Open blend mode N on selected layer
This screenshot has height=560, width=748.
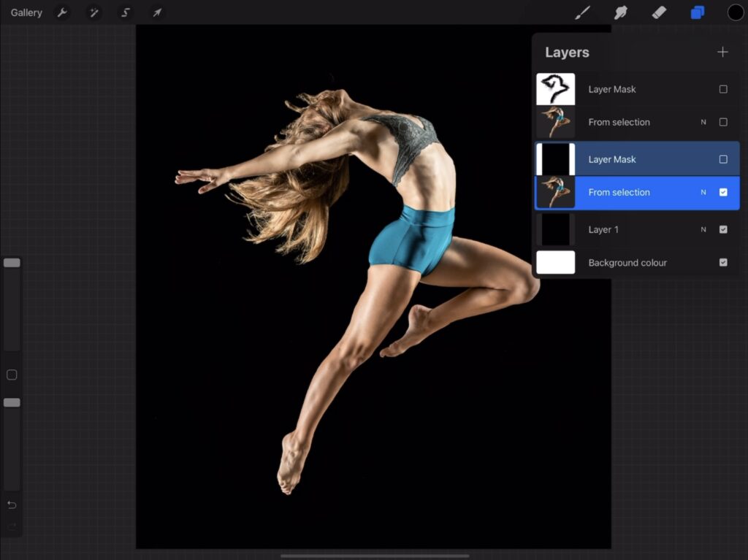703,193
